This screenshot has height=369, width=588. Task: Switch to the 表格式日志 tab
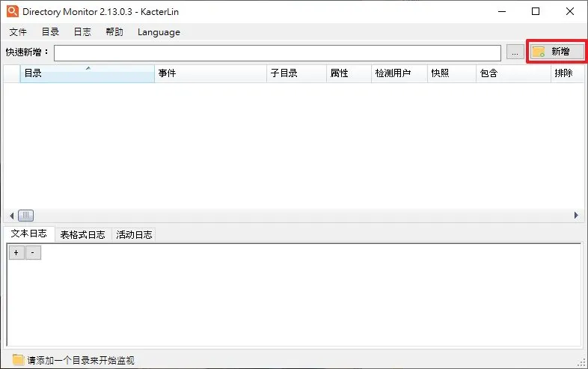[x=83, y=235]
